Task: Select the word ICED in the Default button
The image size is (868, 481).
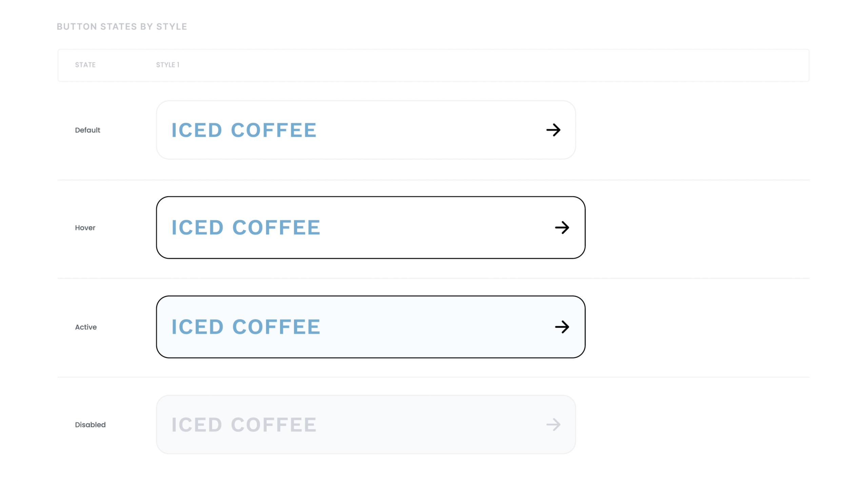Action: (x=197, y=130)
